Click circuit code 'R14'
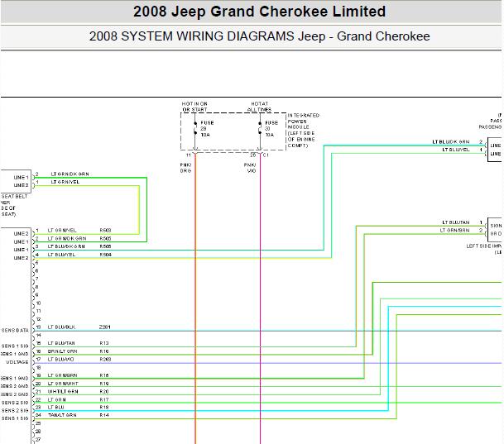Viewport: 504px width, 444px height. (x=104, y=415)
